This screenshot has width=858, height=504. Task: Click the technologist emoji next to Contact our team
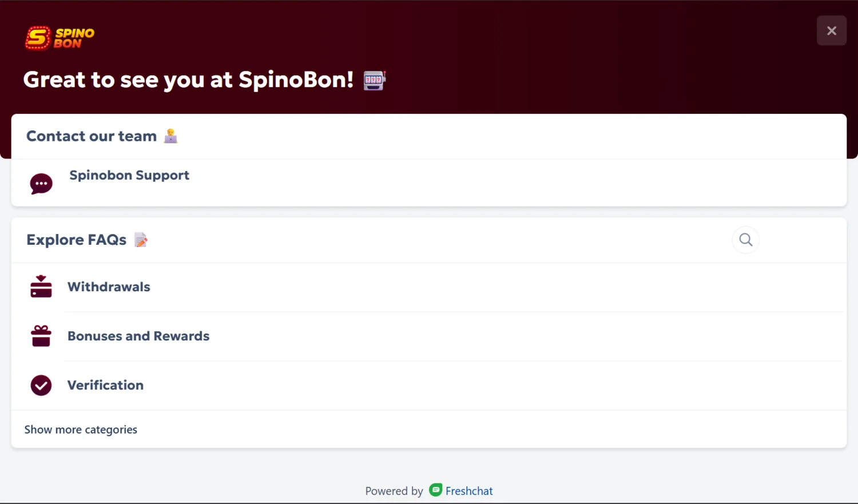170,136
